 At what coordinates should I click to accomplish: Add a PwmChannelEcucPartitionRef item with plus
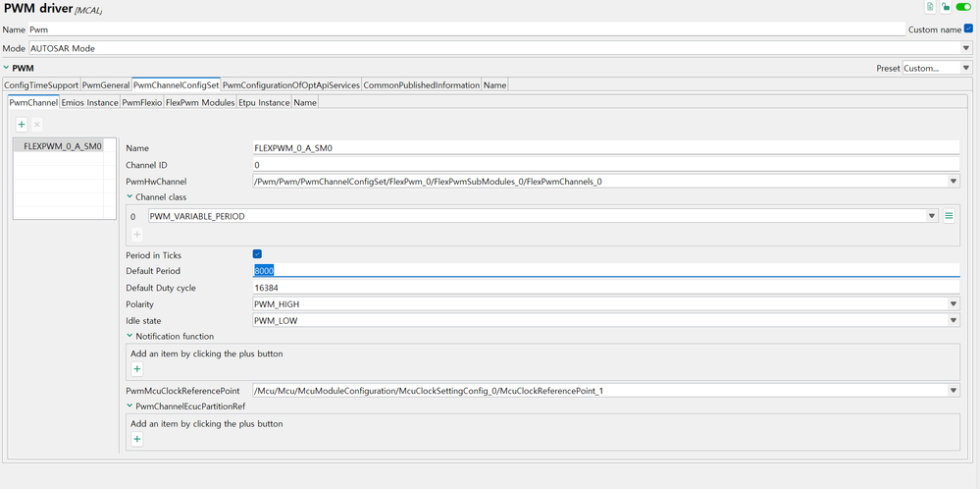(137, 439)
